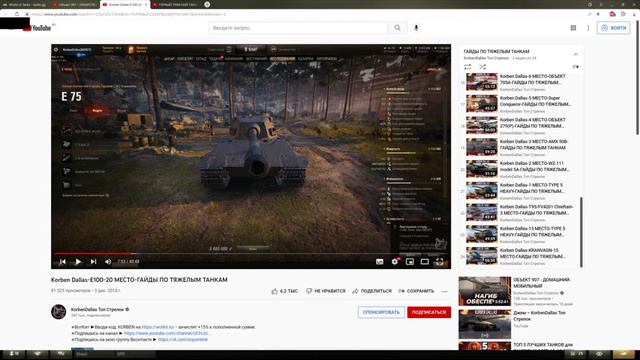Open the KorbenDallas Топ Стрелок channel name
The image size is (640, 360).
click(97, 309)
